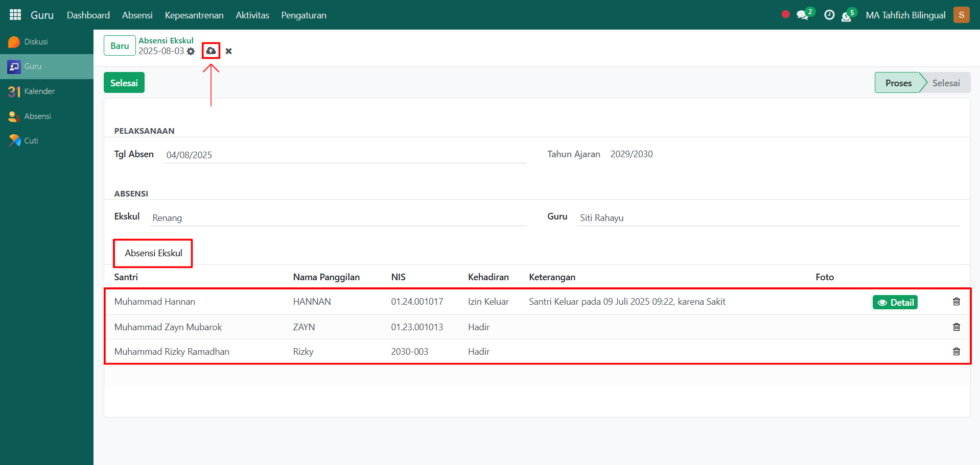Create a new record with Baru
The image size is (980, 465).
click(120, 45)
